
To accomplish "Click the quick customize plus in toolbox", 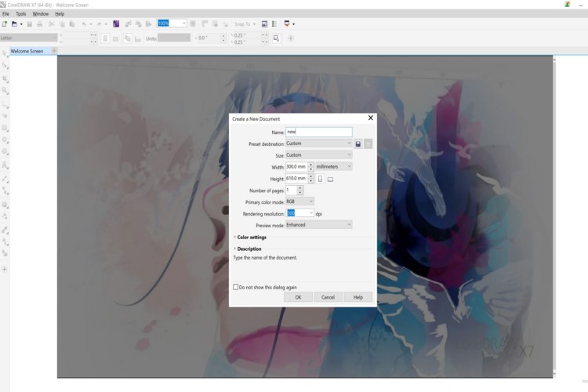I will click(5, 269).
